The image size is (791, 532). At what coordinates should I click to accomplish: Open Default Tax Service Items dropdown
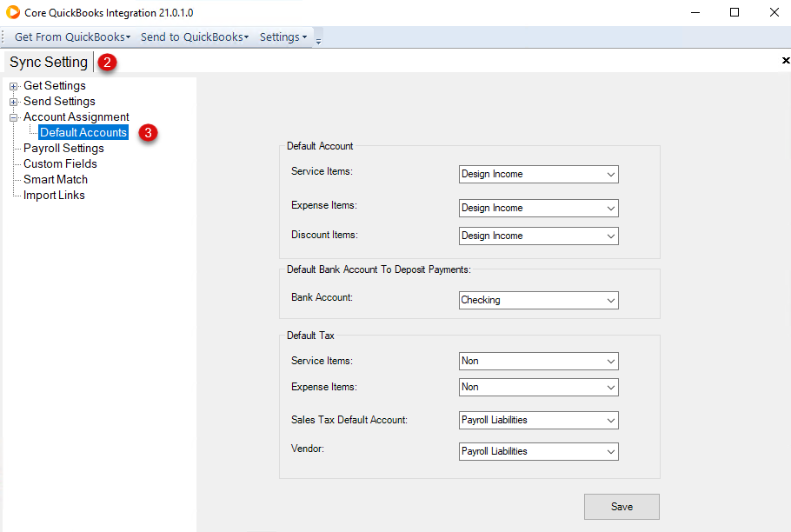(x=538, y=361)
